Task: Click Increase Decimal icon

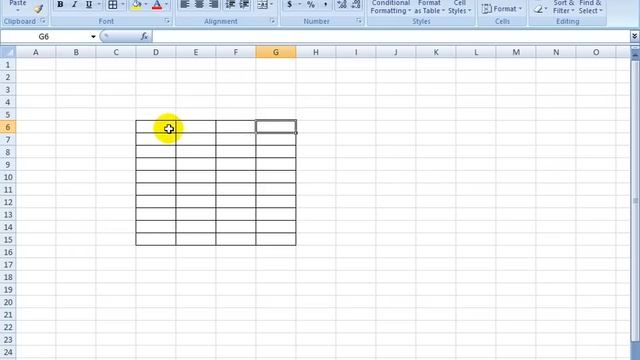Action: [342, 4]
